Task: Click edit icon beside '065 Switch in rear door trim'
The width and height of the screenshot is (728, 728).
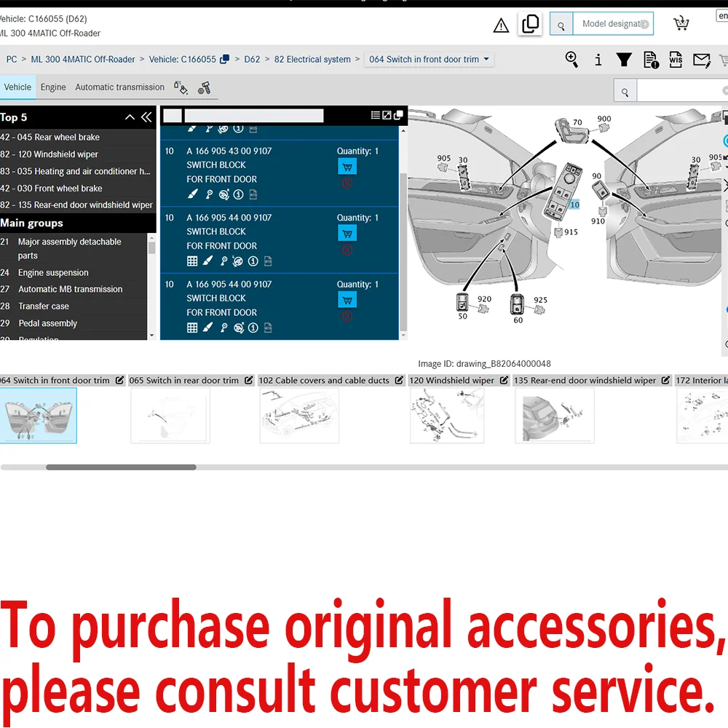Action: (249, 380)
